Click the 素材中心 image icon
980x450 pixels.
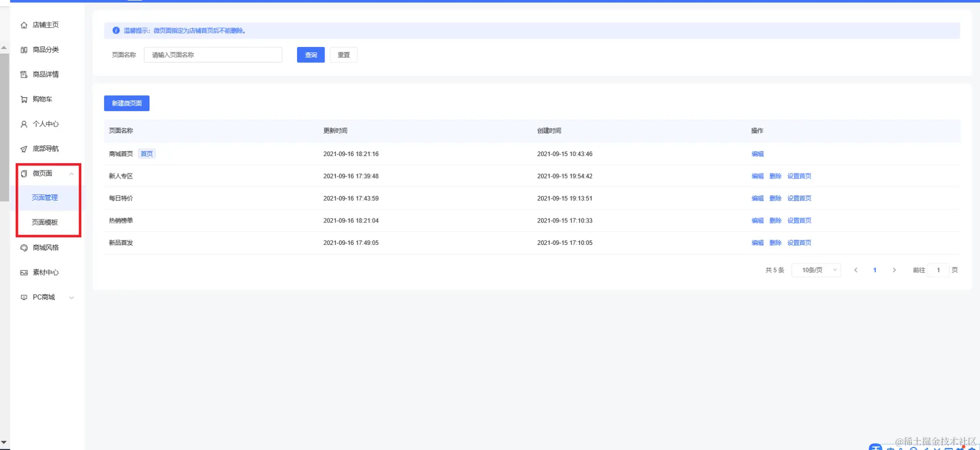click(x=24, y=272)
